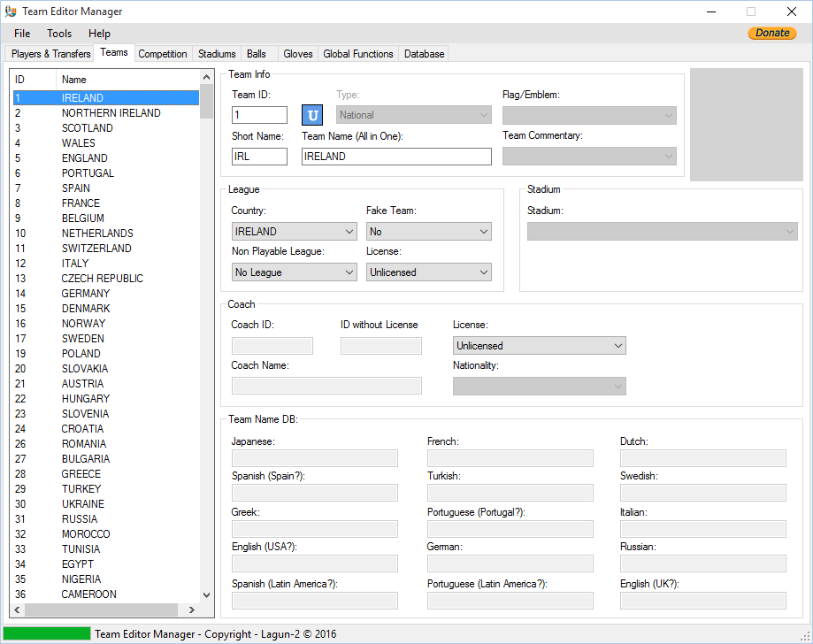Select CAMEROON in the team list

point(106,594)
